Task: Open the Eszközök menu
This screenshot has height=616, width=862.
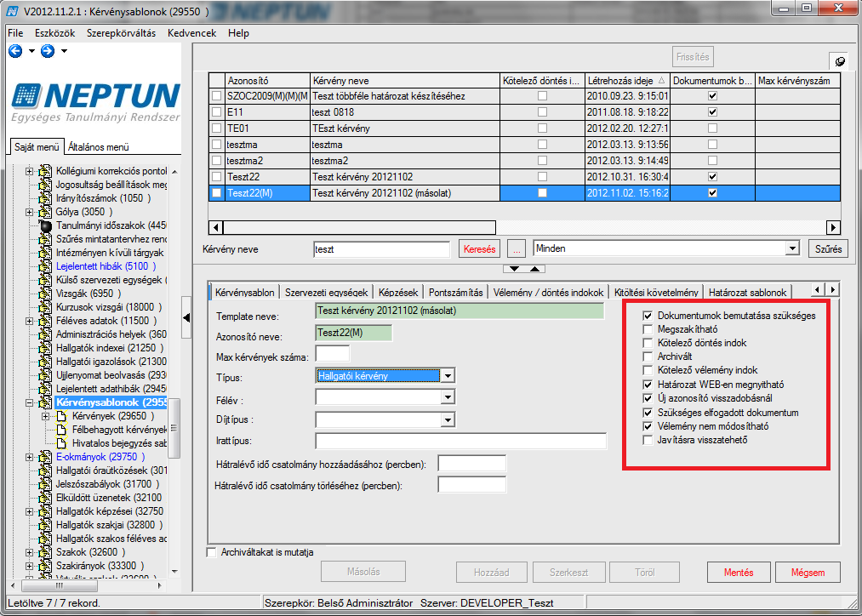Action: pos(55,33)
